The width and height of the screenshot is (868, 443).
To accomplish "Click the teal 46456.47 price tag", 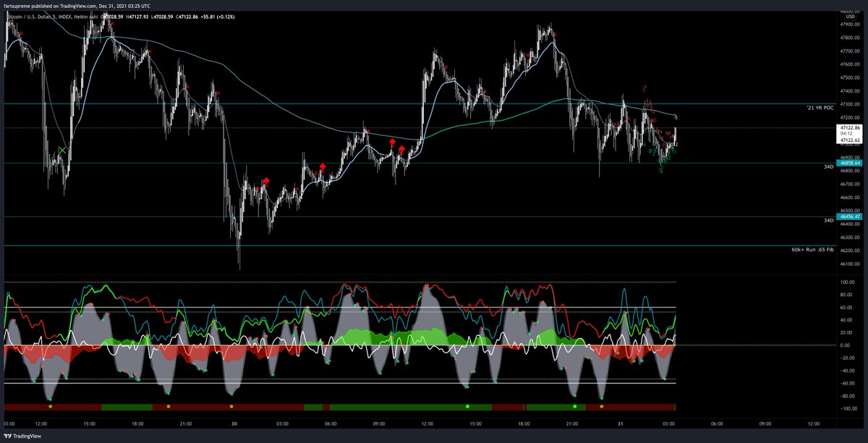I will (x=849, y=216).
